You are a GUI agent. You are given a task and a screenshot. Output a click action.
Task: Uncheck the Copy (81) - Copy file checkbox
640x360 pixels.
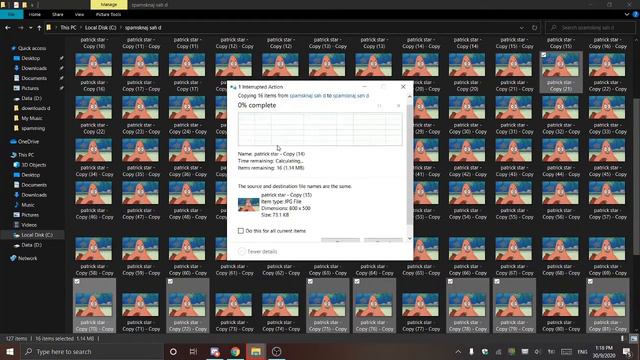tap(590, 282)
